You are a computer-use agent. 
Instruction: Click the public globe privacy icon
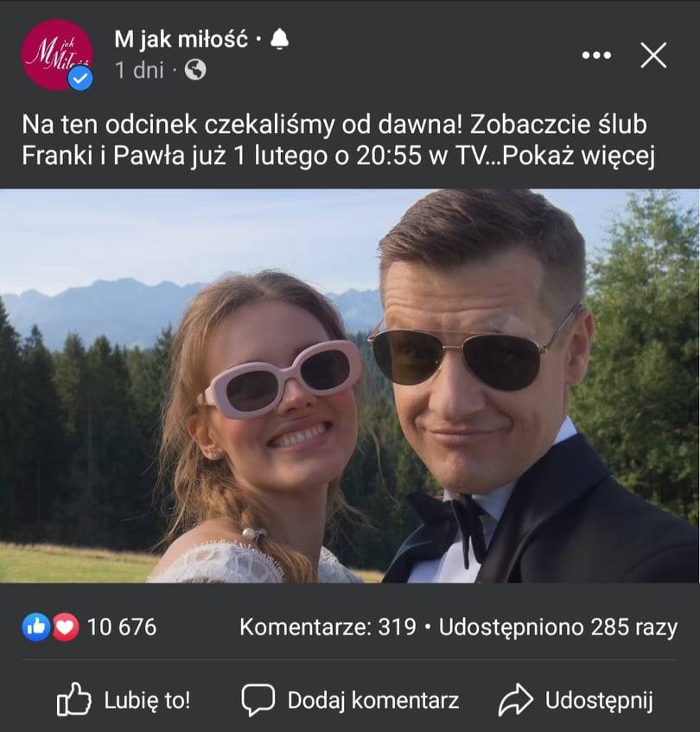[x=195, y=70]
